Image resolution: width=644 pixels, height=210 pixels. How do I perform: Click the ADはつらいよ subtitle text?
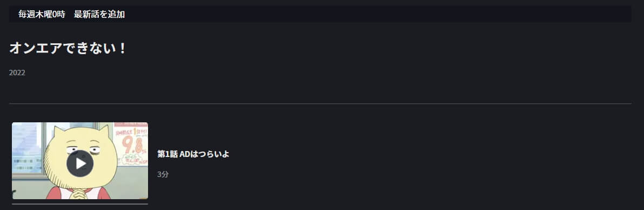pos(205,154)
